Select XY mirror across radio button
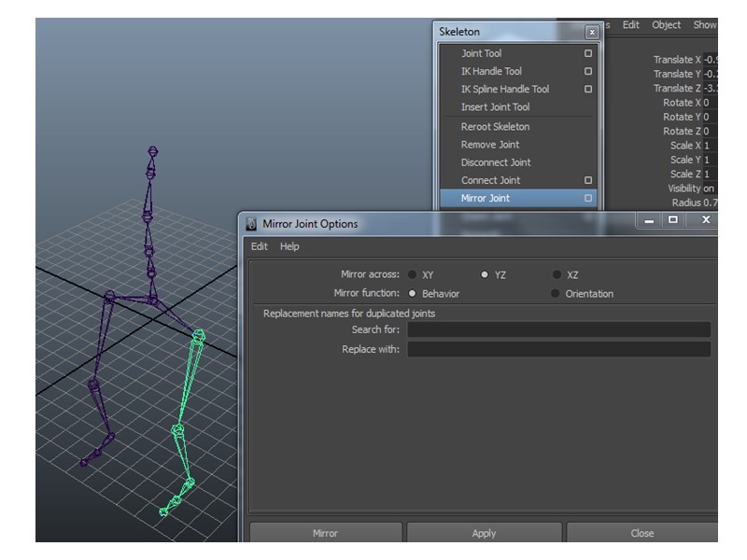The height and width of the screenshot is (560, 747). pos(412,274)
